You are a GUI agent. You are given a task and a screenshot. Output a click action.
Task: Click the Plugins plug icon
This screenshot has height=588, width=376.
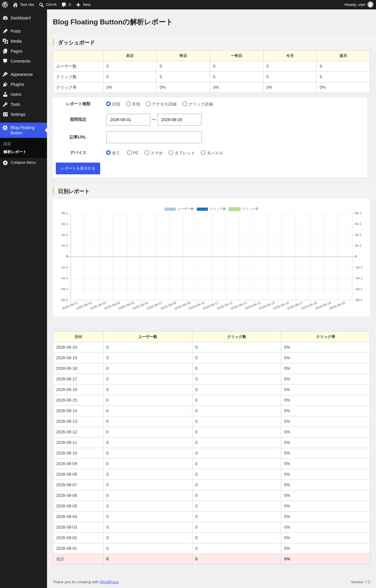pos(5,84)
